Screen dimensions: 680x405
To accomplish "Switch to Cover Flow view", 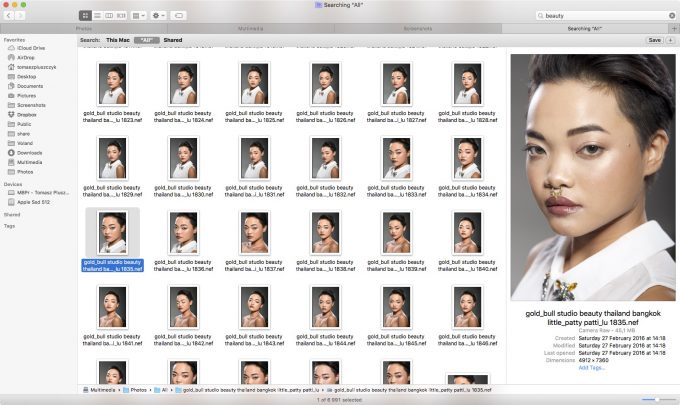I will click(121, 16).
